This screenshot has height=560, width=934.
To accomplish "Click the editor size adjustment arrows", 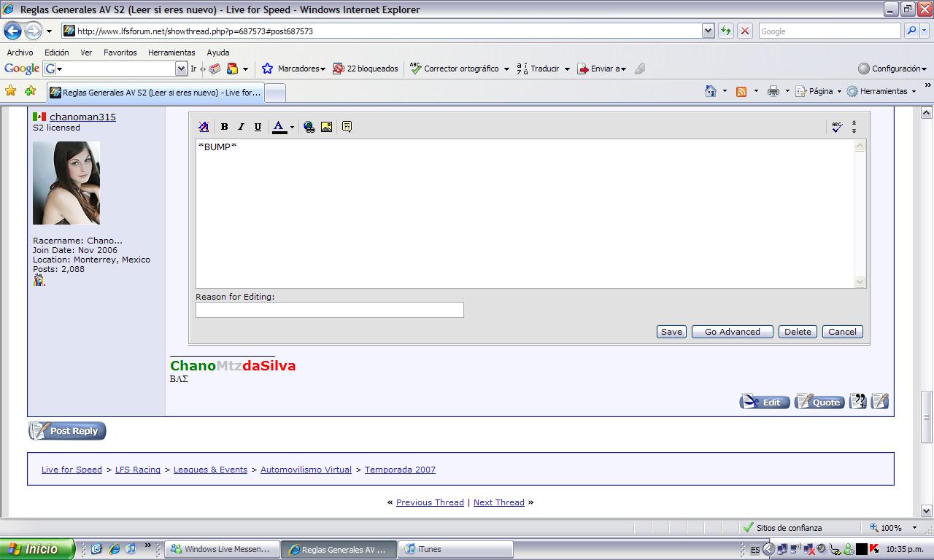I will coord(854,127).
